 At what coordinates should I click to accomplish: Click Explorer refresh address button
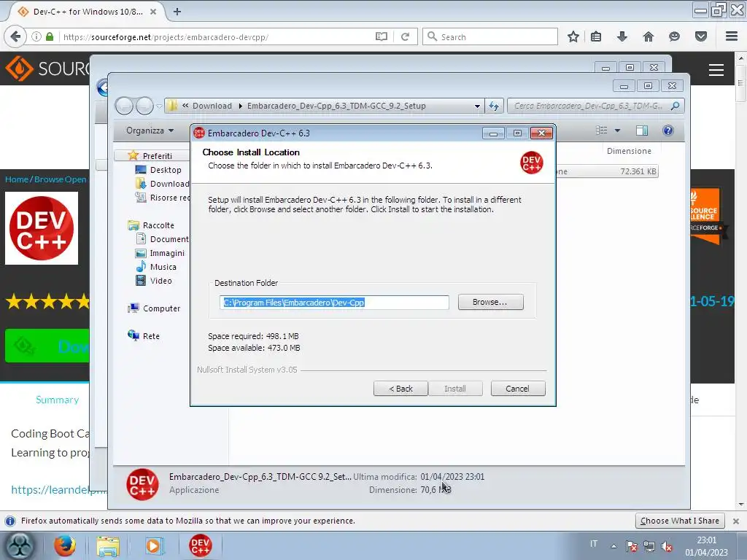tap(494, 106)
